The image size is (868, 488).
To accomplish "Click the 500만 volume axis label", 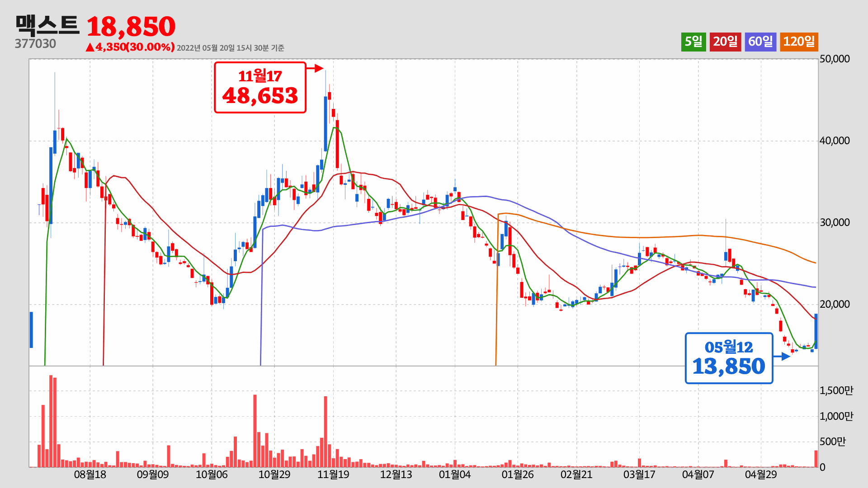I will [x=832, y=441].
